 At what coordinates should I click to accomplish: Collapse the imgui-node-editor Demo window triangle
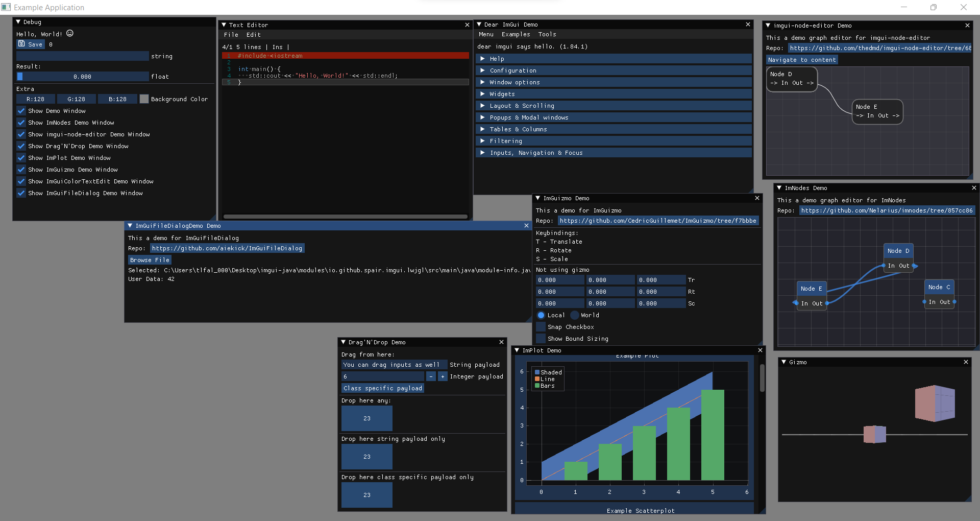pos(768,25)
